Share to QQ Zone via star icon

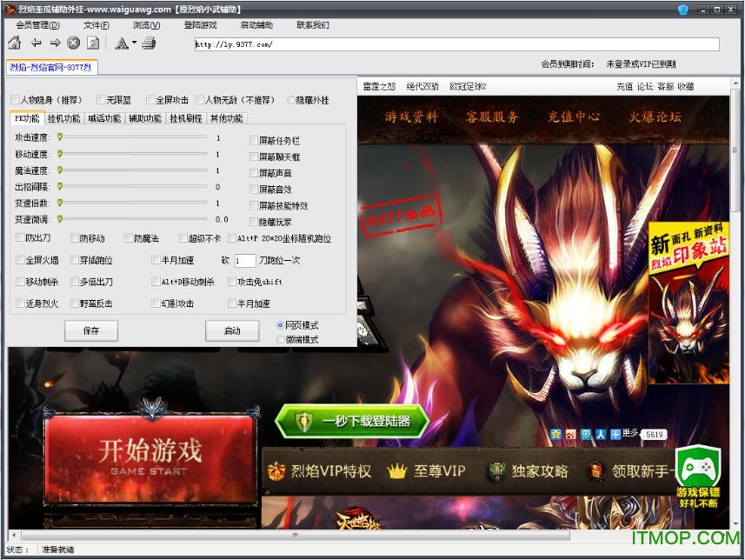coord(555,434)
